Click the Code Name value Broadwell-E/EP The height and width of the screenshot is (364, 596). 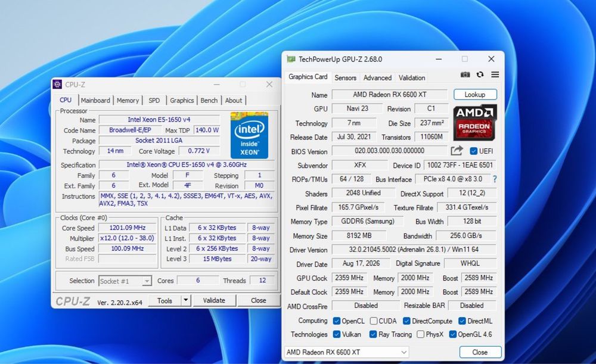coord(130,130)
